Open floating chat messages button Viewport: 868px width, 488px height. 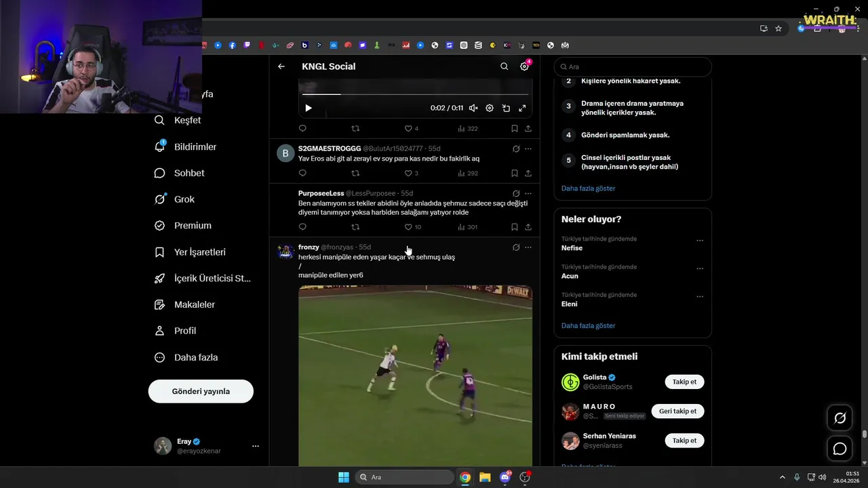tap(840, 449)
